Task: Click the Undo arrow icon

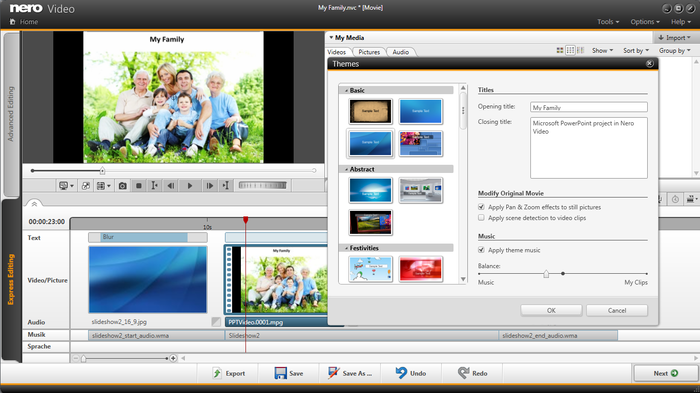Action: pyautogui.click(x=401, y=373)
